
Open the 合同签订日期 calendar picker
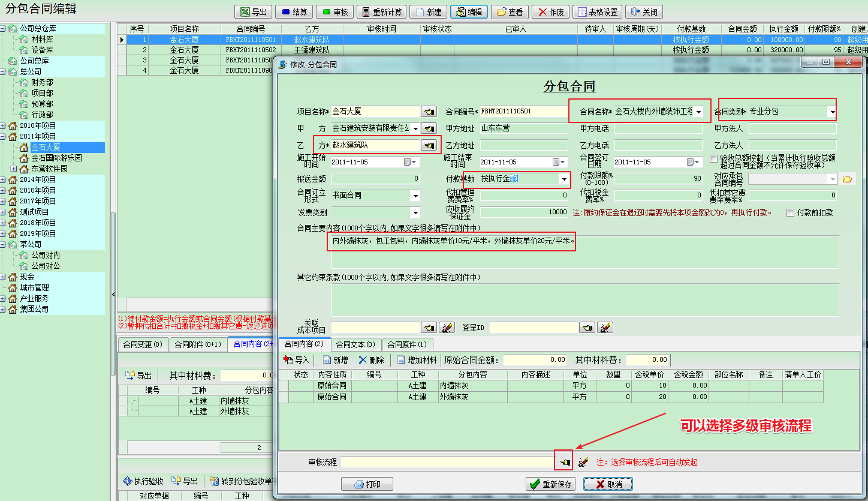coord(694,162)
